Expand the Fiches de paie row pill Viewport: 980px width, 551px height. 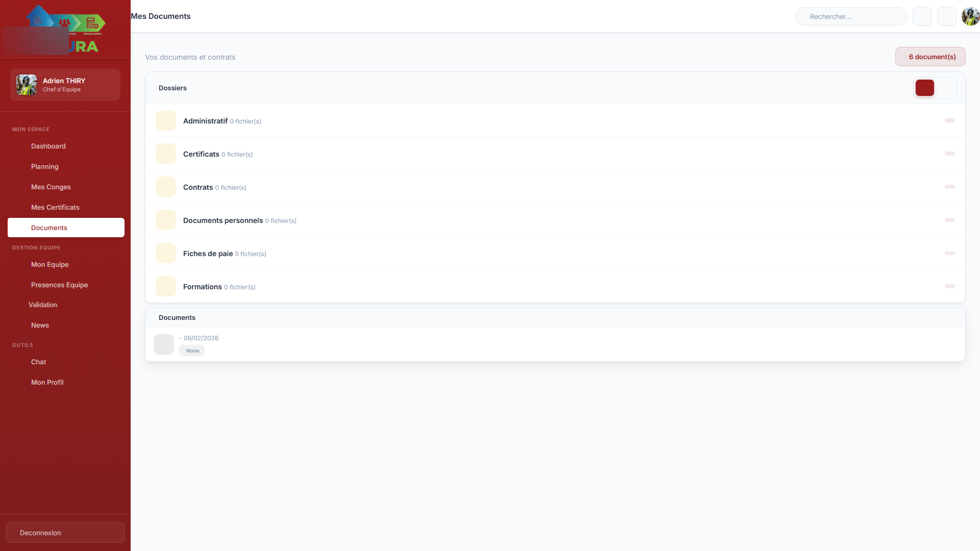click(949, 253)
